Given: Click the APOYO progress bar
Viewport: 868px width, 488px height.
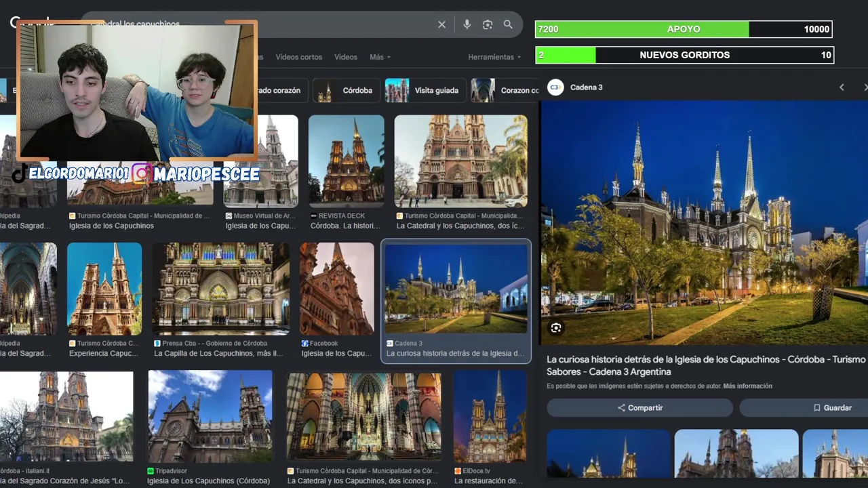Looking at the screenshot, I should tap(684, 29).
